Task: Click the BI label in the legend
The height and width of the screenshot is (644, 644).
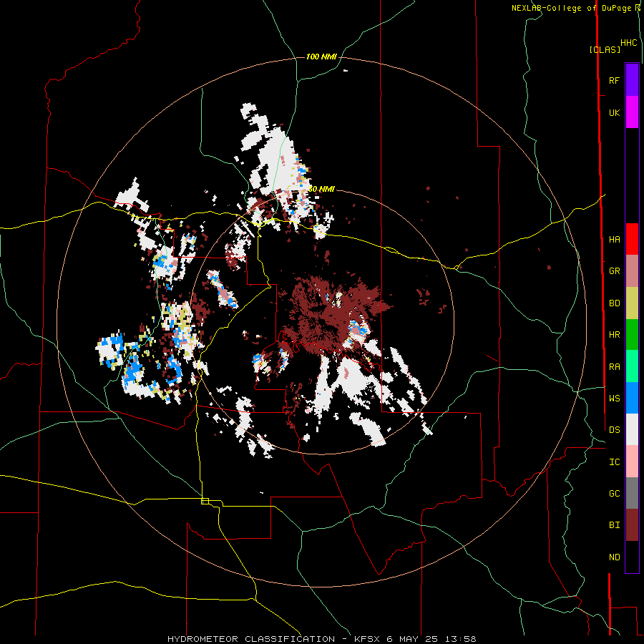Action: tap(614, 525)
